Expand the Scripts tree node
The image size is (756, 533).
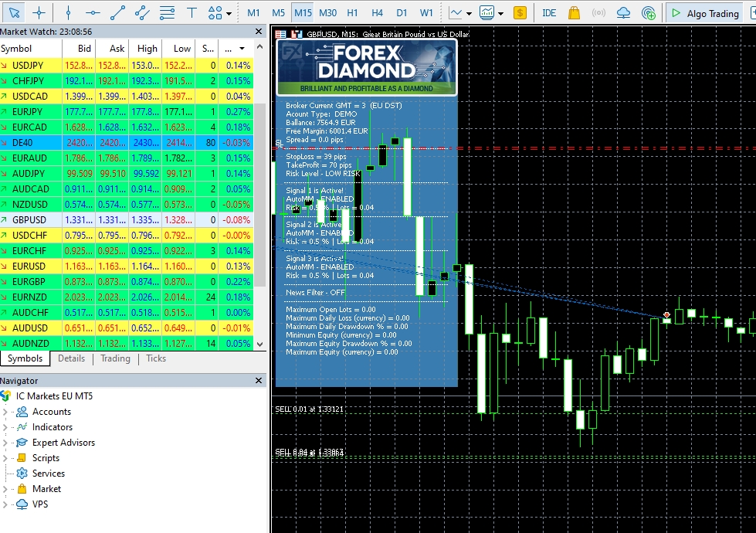[5, 458]
